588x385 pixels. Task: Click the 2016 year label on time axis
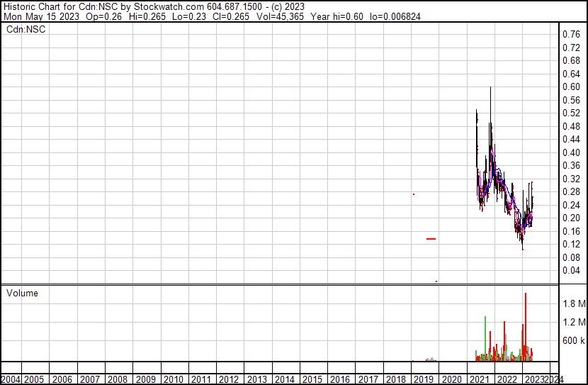(340, 379)
